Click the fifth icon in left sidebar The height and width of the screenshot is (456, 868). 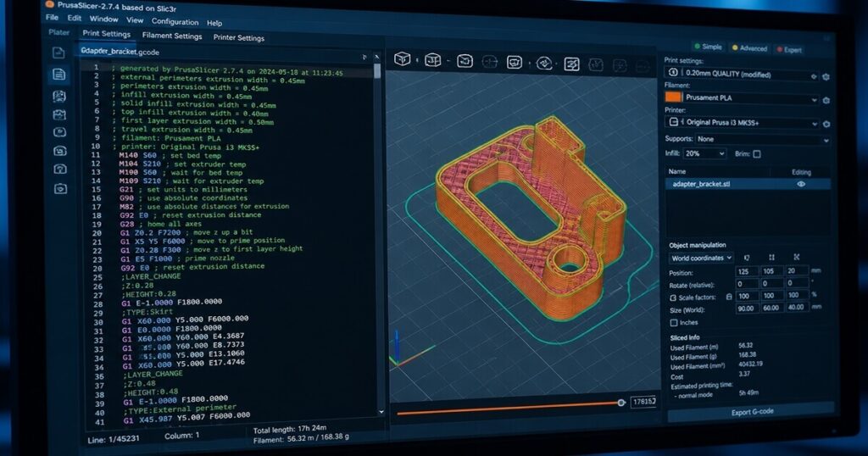[60, 132]
